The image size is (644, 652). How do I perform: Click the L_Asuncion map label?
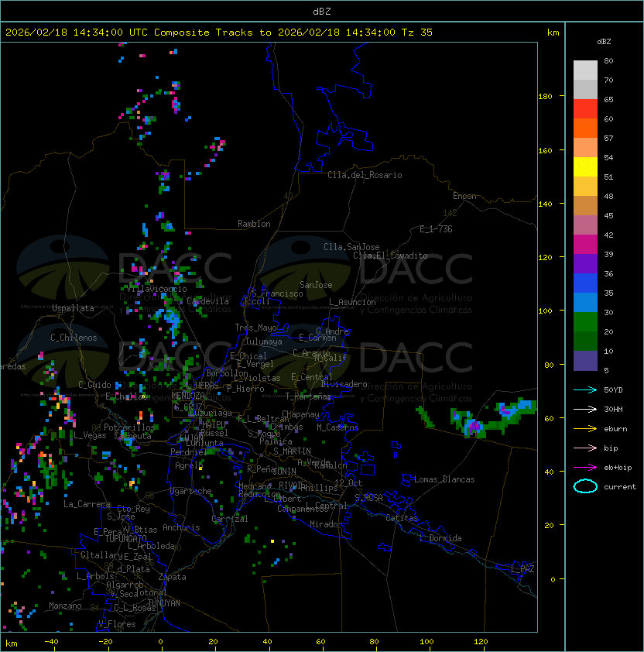352,302
